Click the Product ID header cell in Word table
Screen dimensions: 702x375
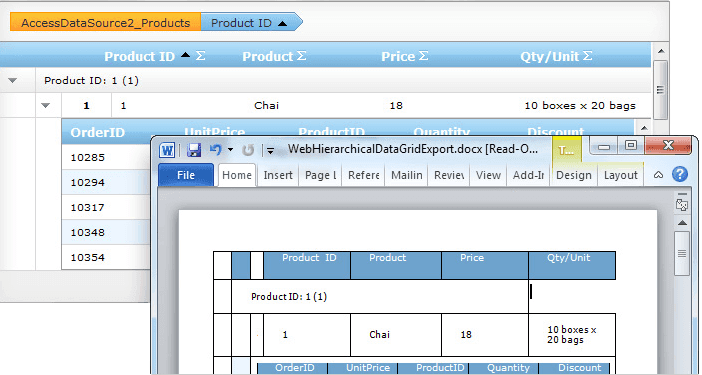307,265
